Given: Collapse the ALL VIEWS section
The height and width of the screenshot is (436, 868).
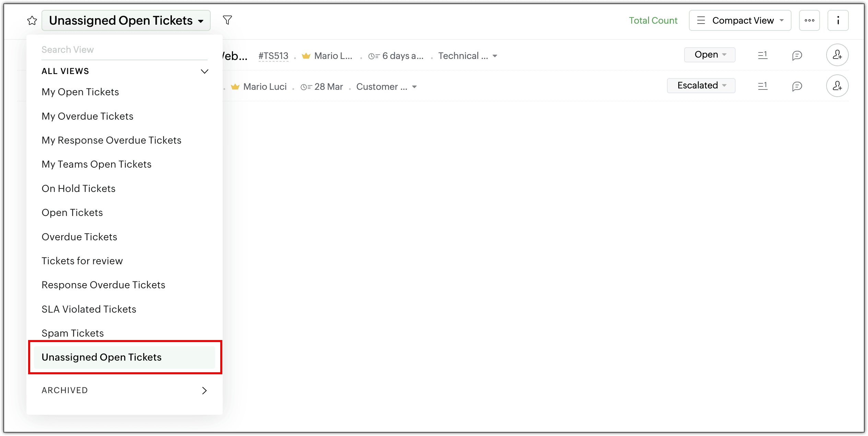Looking at the screenshot, I should click(x=204, y=71).
